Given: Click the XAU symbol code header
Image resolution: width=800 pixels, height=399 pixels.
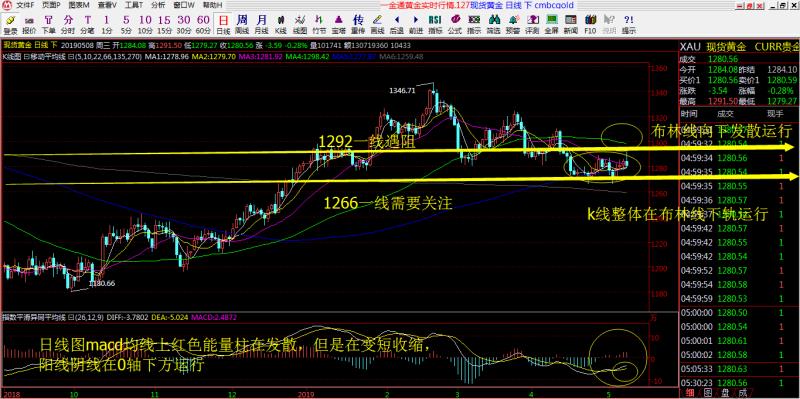Looking at the screenshot, I should tap(689, 47).
